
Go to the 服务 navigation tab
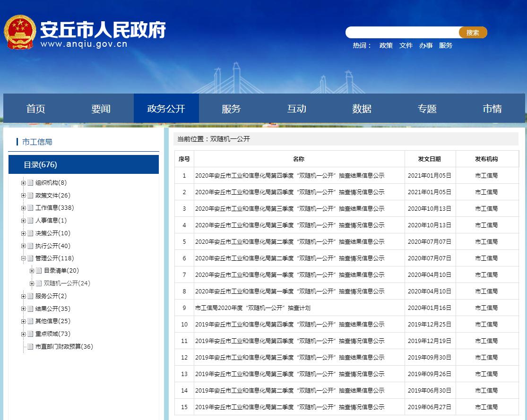231,109
